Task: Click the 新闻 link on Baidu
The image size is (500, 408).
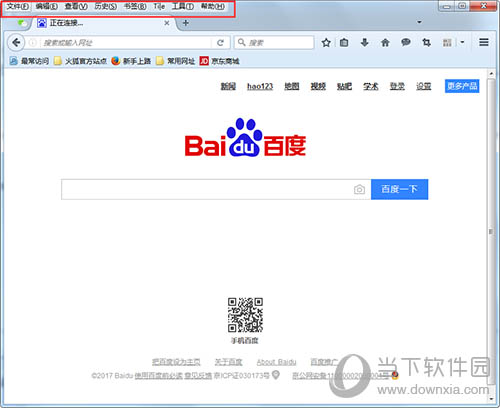Action: [228, 86]
